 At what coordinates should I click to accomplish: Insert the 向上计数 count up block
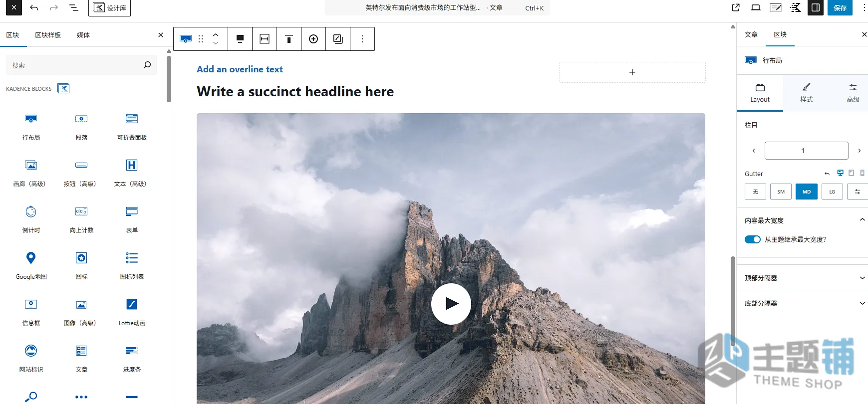coord(81,219)
